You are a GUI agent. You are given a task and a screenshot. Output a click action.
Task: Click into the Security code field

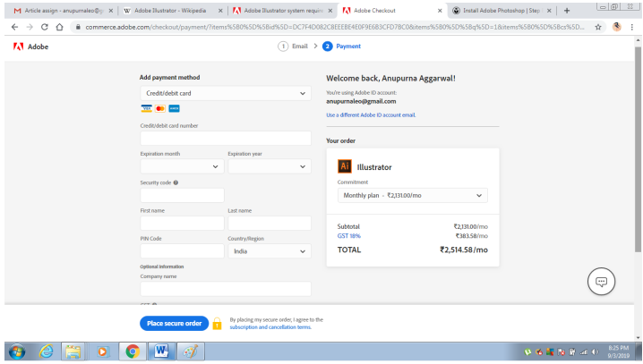point(182,195)
